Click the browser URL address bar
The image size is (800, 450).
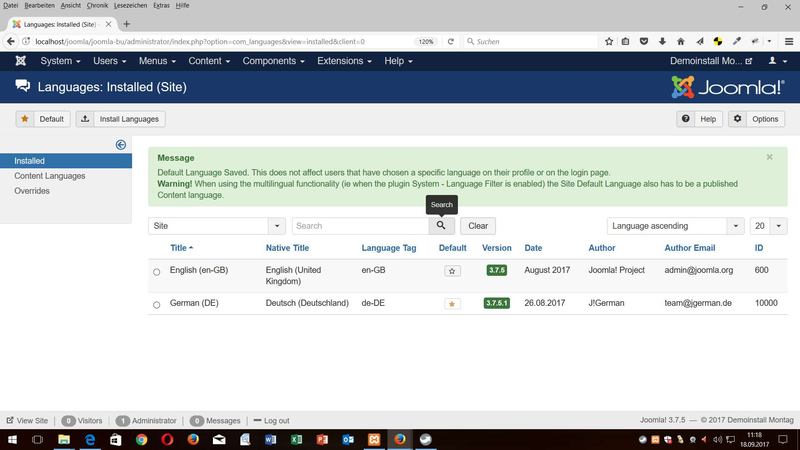[224, 41]
